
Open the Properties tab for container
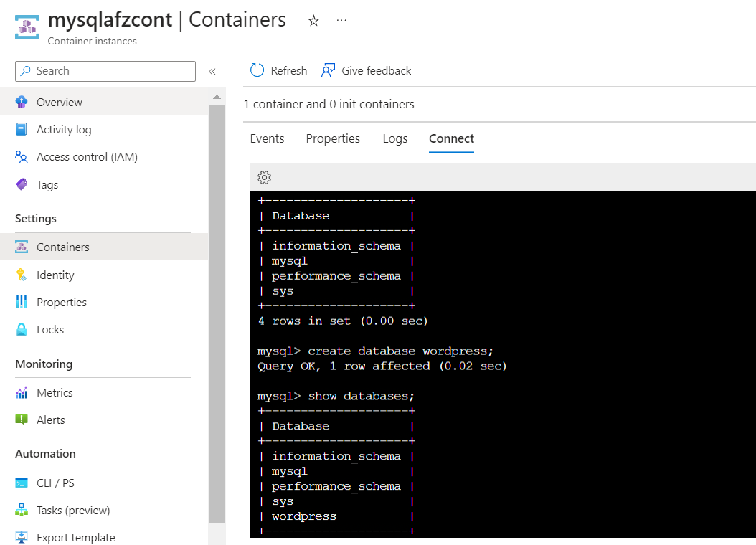point(333,138)
